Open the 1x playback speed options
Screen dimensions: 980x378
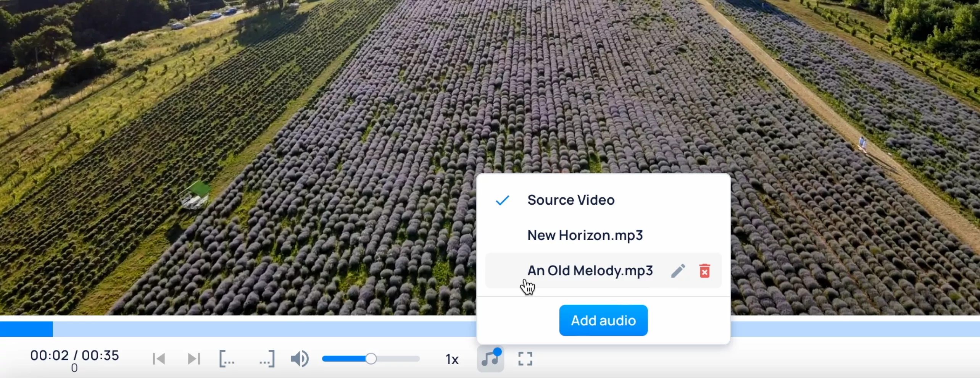[x=452, y=358]
